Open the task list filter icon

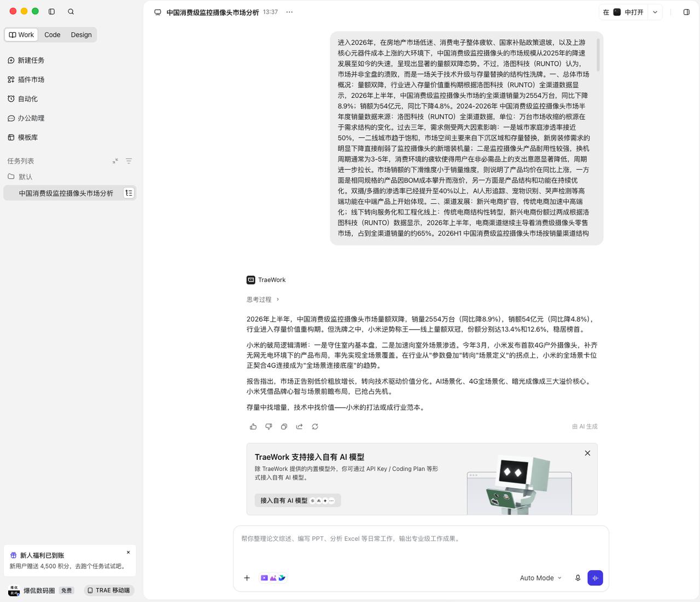point(129,161)
